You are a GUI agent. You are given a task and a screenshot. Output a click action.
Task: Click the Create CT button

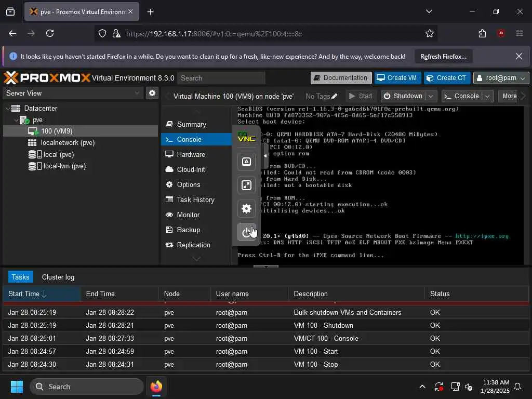coord(446,78)
